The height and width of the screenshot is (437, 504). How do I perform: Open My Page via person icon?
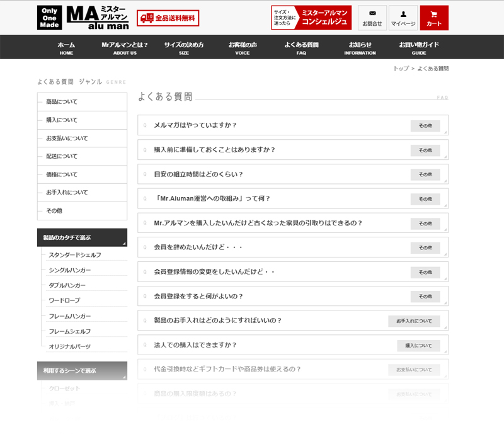click(x=403, y=18)
